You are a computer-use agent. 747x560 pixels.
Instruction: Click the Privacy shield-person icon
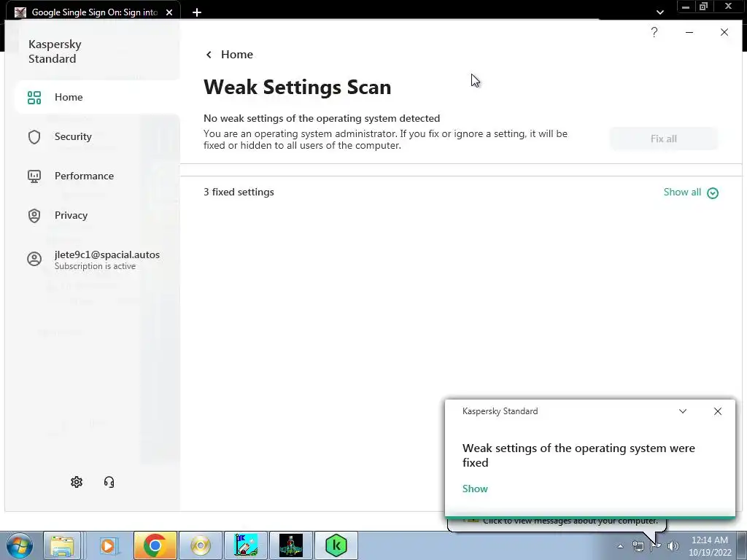coord(34,216)
